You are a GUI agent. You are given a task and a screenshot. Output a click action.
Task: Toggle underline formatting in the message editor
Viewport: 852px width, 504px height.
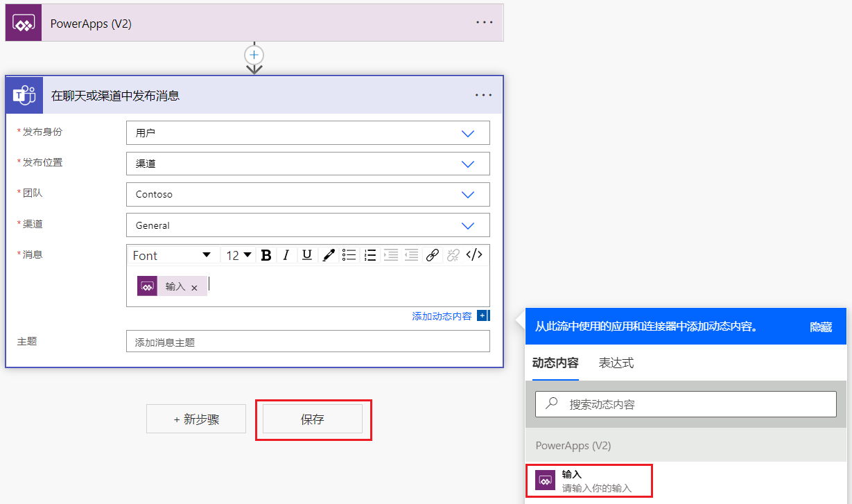[307, 255]
